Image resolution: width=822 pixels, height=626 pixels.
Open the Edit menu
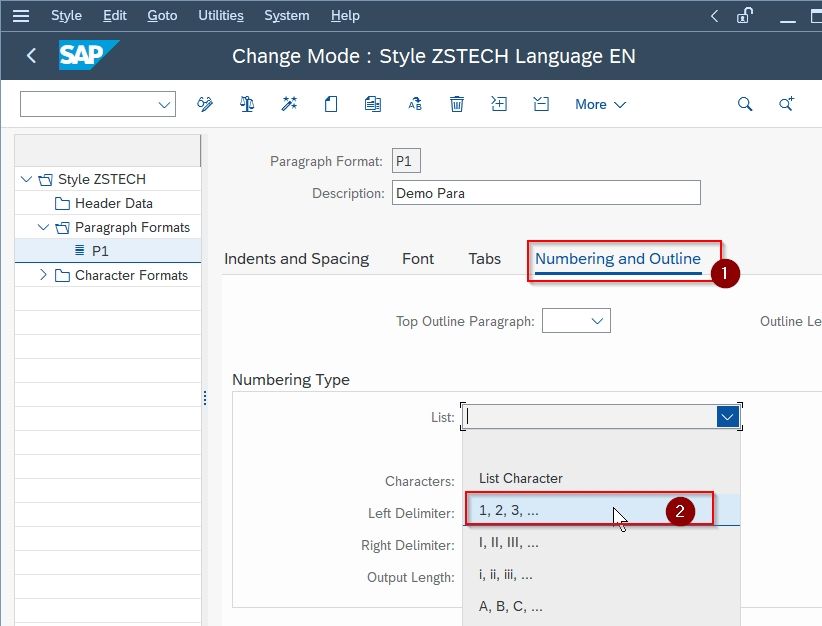115,16
